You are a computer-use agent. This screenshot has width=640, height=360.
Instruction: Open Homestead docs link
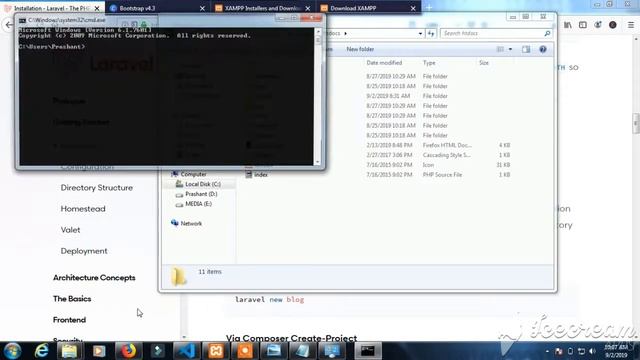pos(83,209)
